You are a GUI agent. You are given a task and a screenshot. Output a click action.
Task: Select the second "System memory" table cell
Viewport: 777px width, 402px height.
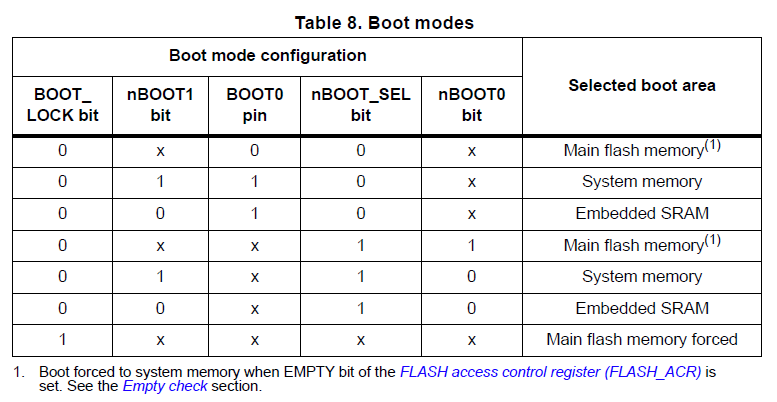(x=642, y=276)
